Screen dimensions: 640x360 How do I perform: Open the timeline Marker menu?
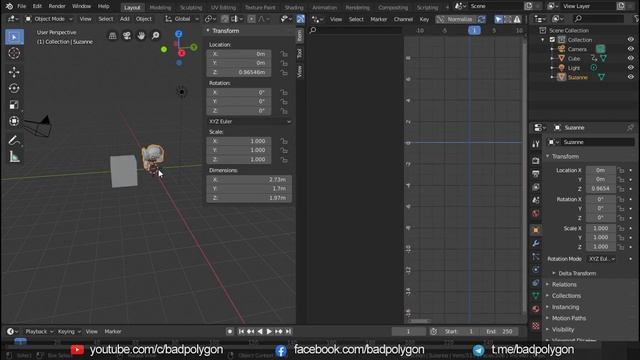pos(113,331)
